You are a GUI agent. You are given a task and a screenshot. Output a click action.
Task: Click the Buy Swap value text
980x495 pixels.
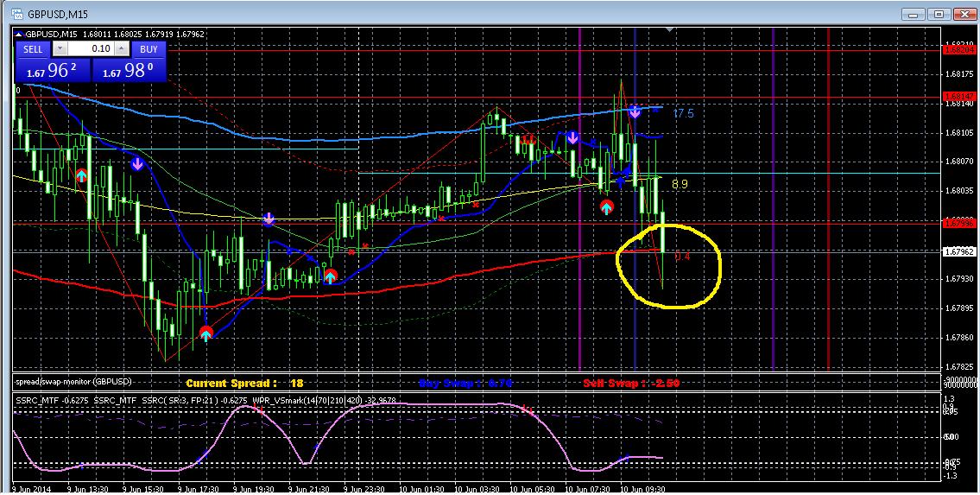coord(465,383)
